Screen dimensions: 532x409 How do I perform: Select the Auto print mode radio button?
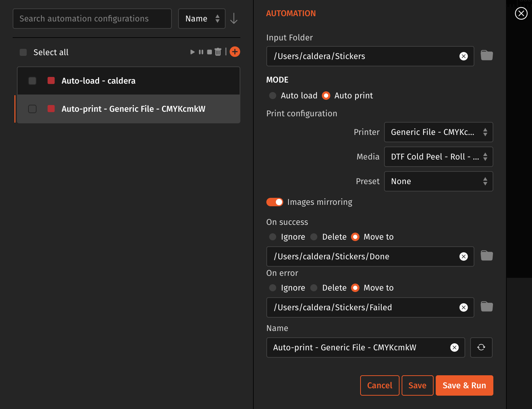click(326, 96)
